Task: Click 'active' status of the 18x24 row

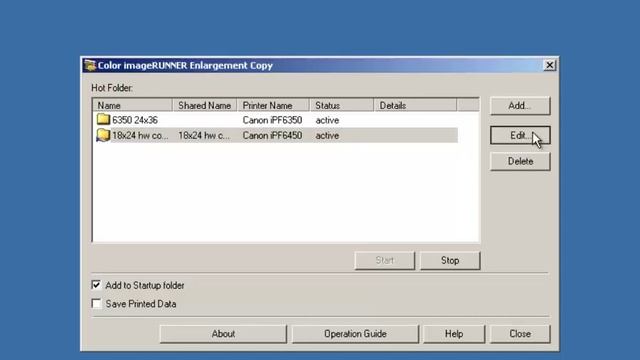Action: click(x=327, y=136)
